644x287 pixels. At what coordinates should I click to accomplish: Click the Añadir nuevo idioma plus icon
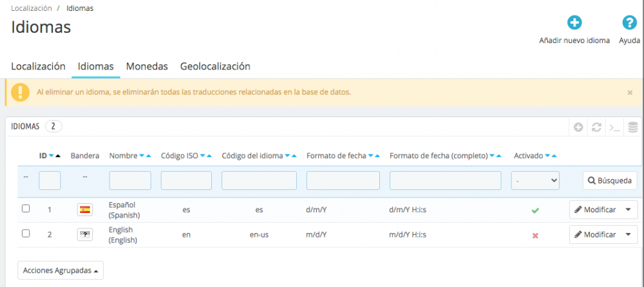tap(574, 23)
